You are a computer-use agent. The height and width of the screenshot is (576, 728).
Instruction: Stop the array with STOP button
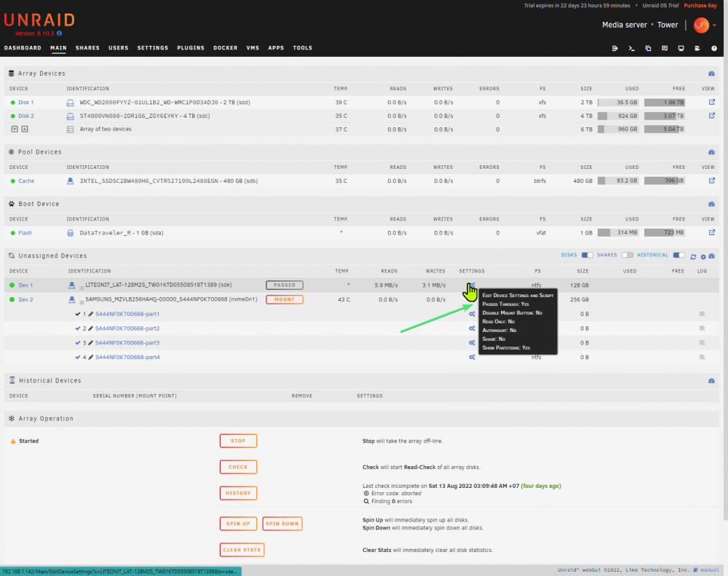(x=238, y=441)
